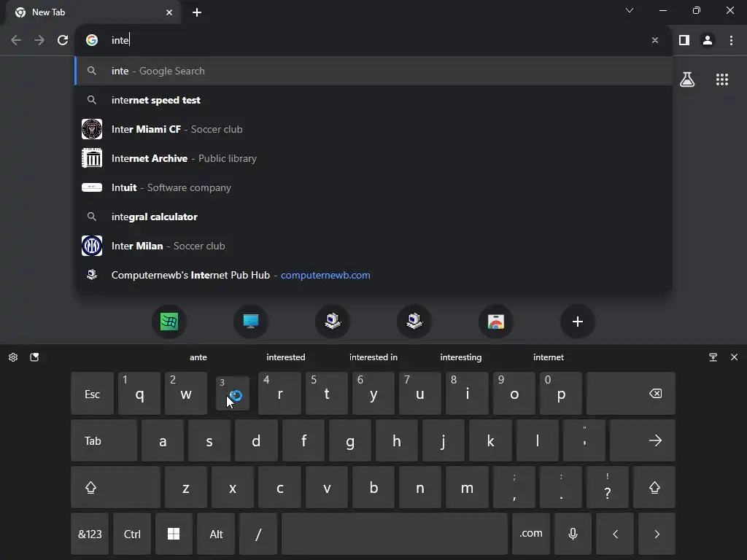Close the touch keyboard

click(734, 357)
